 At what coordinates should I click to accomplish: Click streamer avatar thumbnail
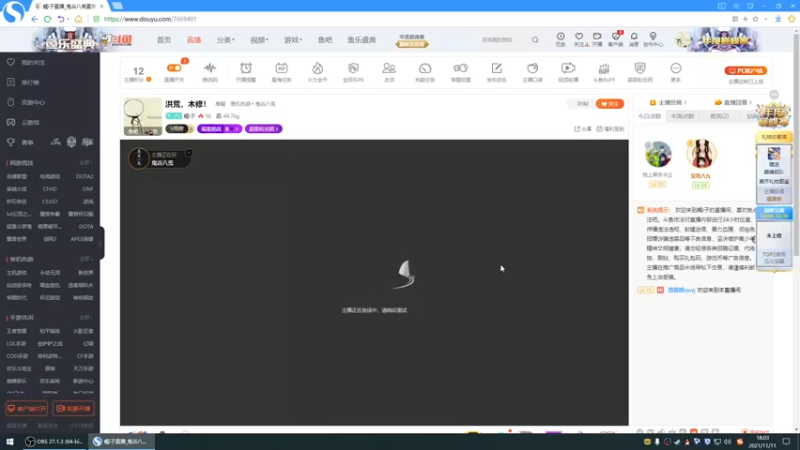tap(143, 116)
